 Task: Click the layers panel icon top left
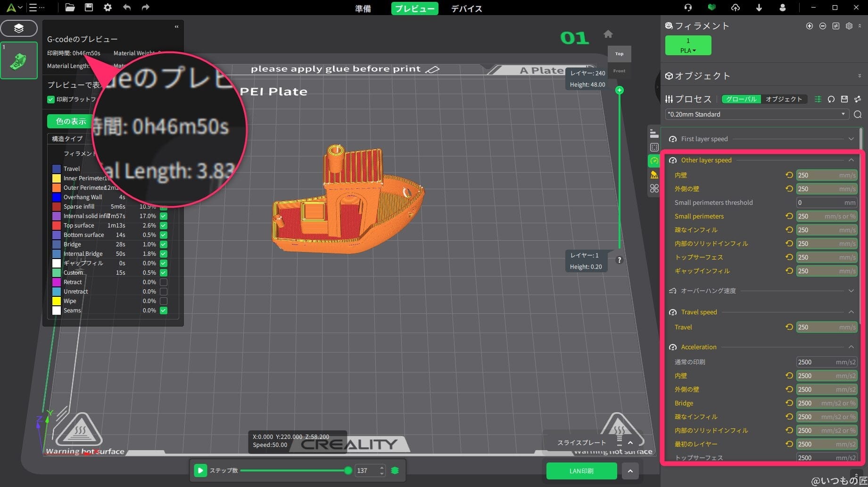click(x=19, y=28)
